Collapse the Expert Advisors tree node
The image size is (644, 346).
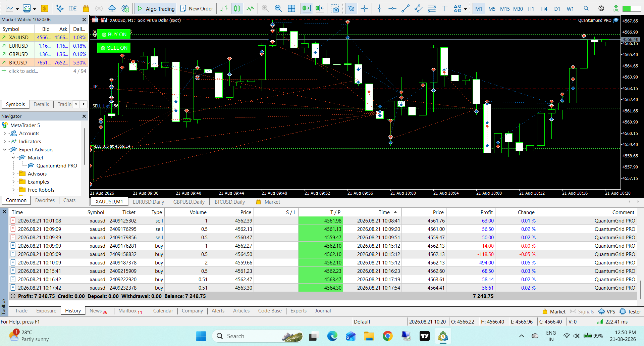click(5, 150)
